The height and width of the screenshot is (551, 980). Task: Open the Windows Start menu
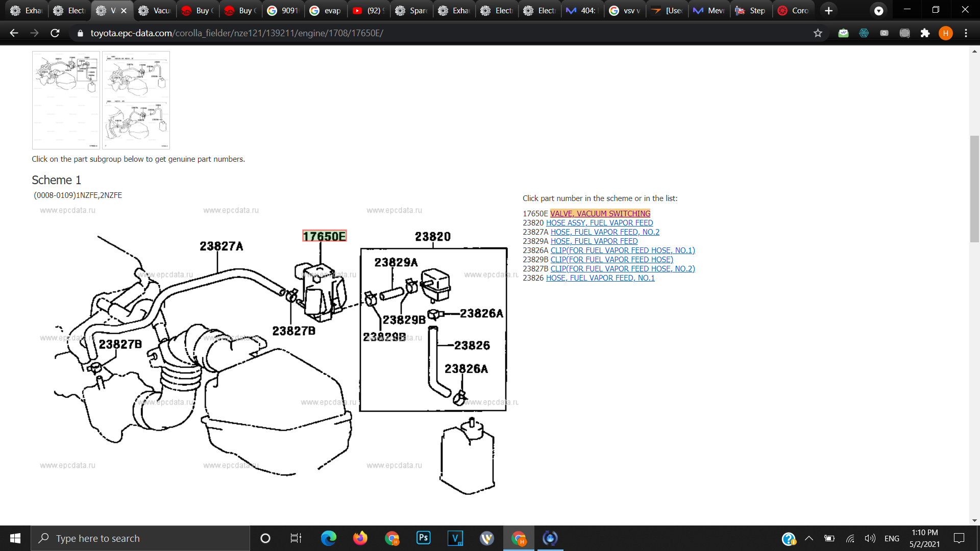15,538
